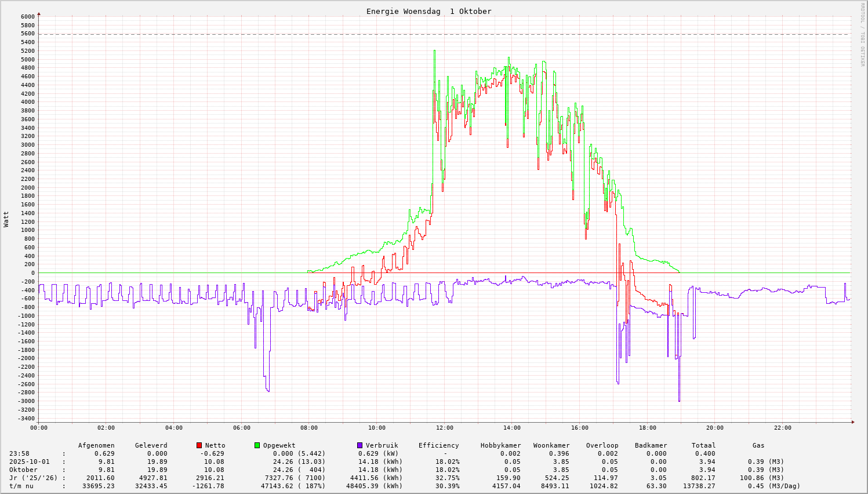
Task: Click the 6000 value on Y-axis
Action: coord(27,16)
